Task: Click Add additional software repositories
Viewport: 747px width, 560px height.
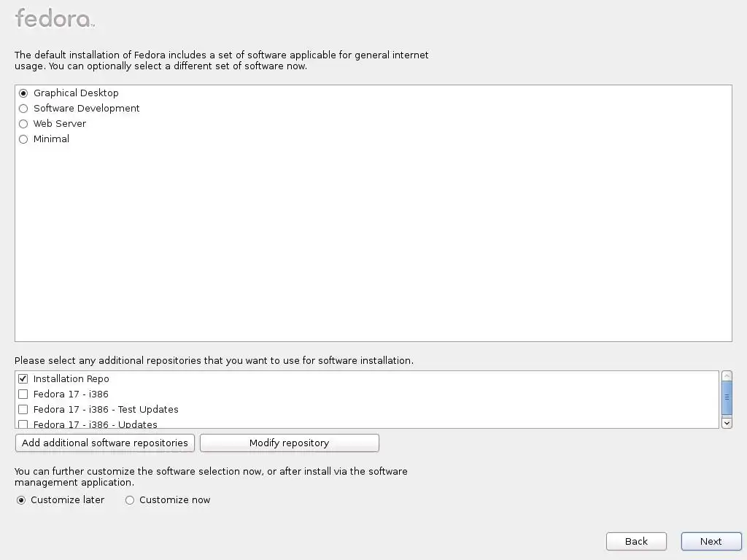Action: pos(105,443)
